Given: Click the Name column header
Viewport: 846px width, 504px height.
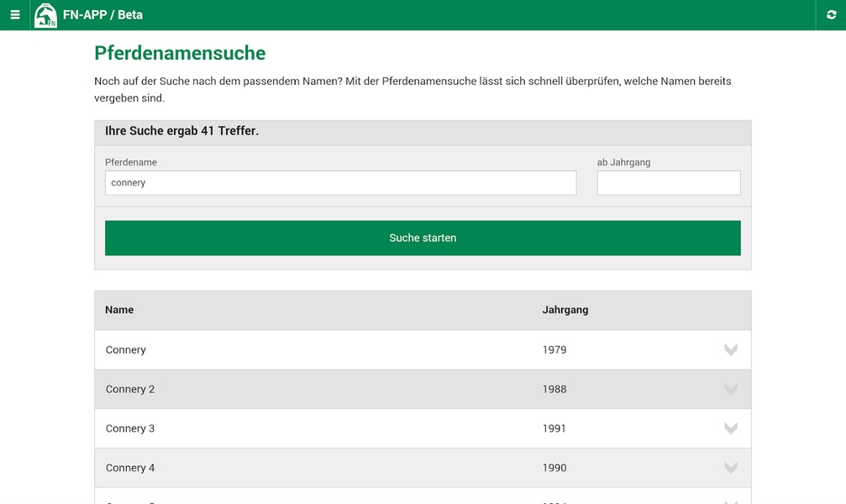Looking at the screenshot, I should pos(119,310).
